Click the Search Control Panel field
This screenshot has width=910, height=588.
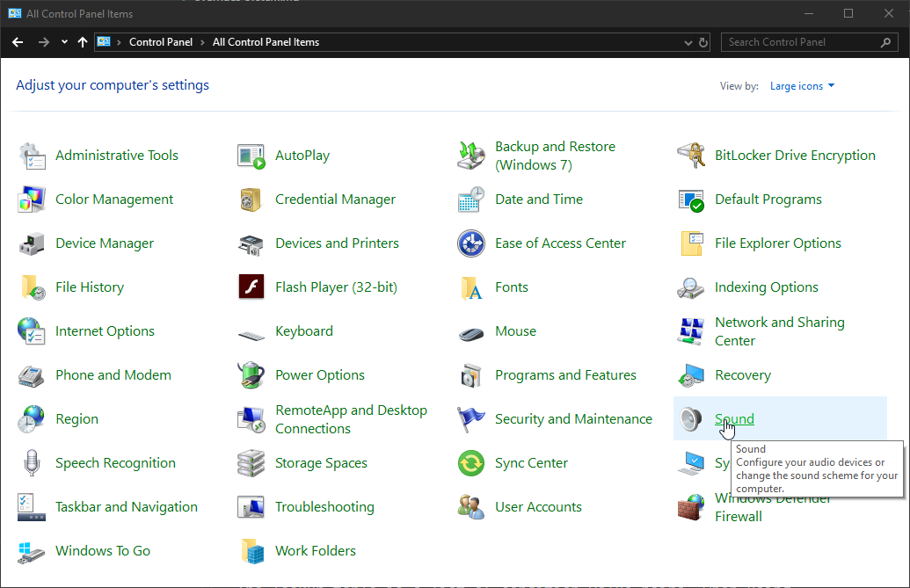[800, 42]
